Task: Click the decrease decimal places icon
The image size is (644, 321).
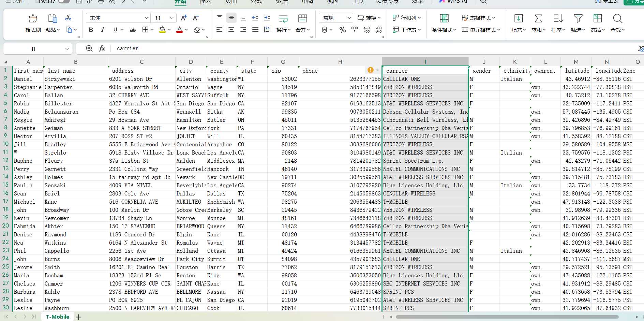Action: tap(379, 30)
